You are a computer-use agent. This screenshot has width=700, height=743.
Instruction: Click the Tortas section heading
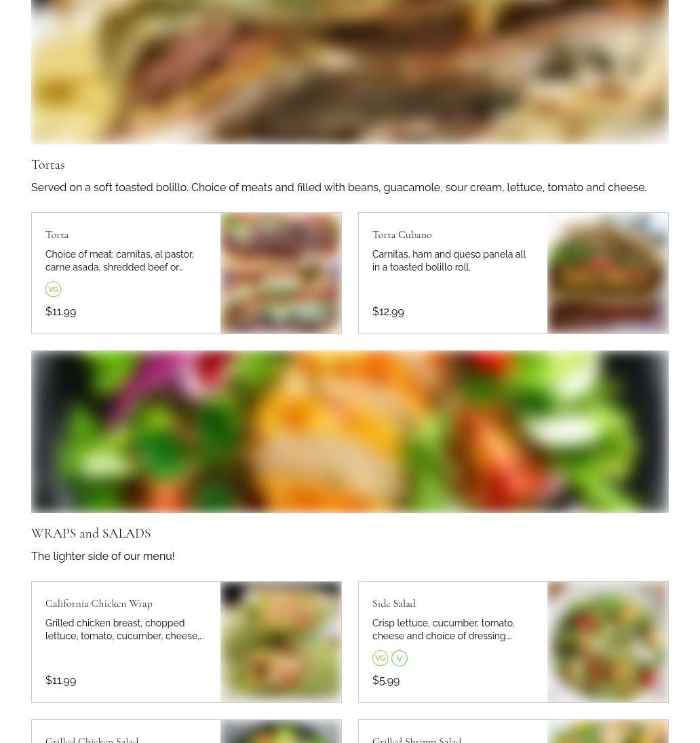click(x=48, y=165)
